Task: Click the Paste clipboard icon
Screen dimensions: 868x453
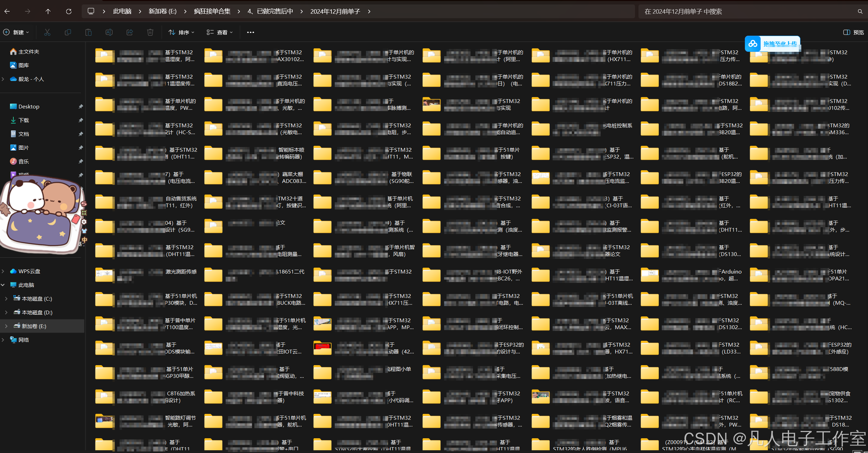Action: (x=89, y=32)
